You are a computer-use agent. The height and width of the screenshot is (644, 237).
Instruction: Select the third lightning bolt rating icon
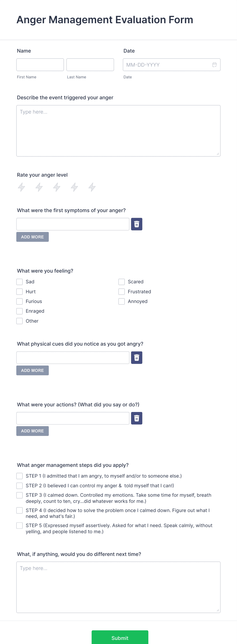57,187
